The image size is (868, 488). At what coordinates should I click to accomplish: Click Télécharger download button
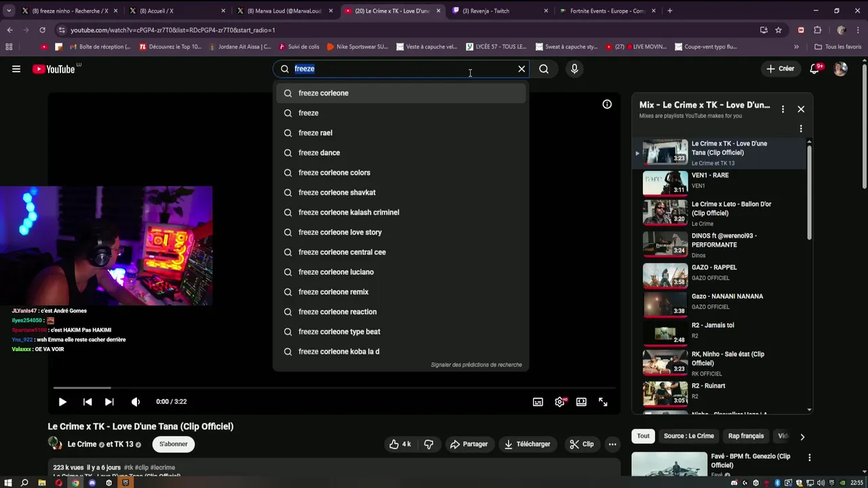tap(527, 444)
